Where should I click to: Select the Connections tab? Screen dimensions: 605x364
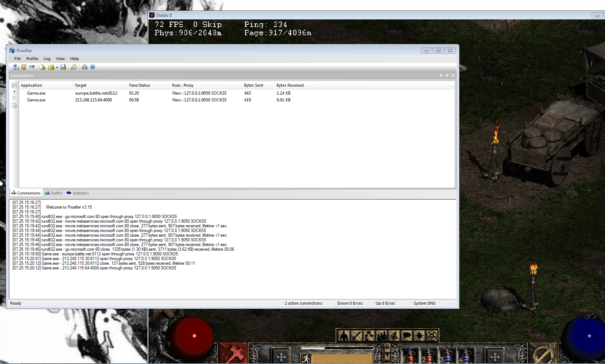[26, 193]
